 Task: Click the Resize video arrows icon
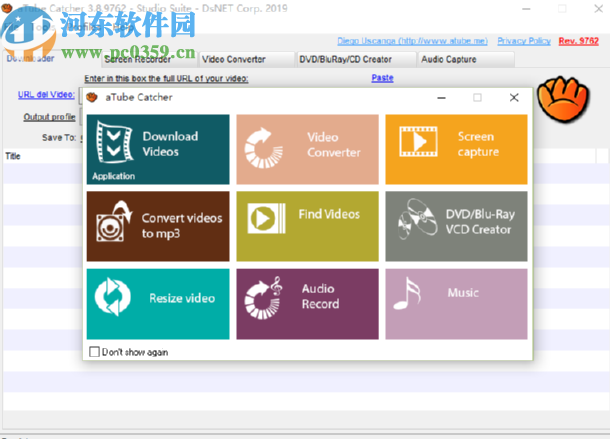click(x=112, y=297)
